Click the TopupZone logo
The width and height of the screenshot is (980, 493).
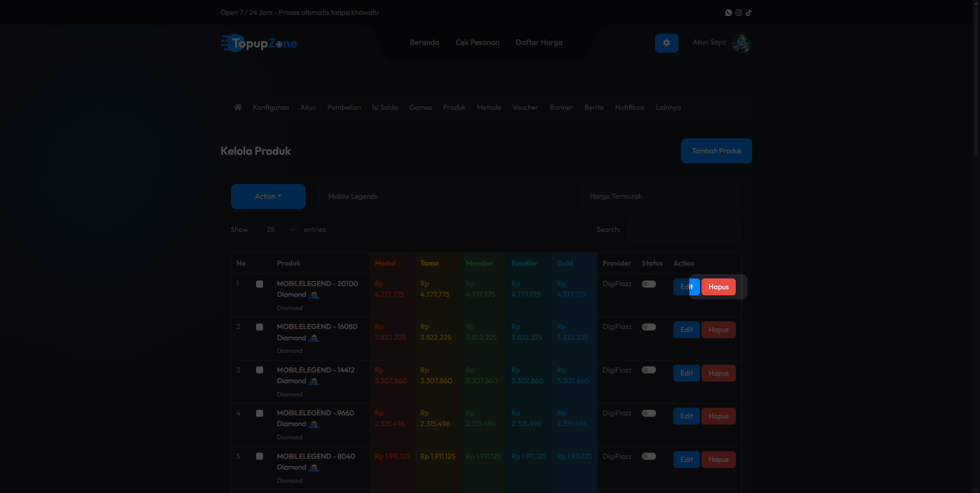coord(259,43)
